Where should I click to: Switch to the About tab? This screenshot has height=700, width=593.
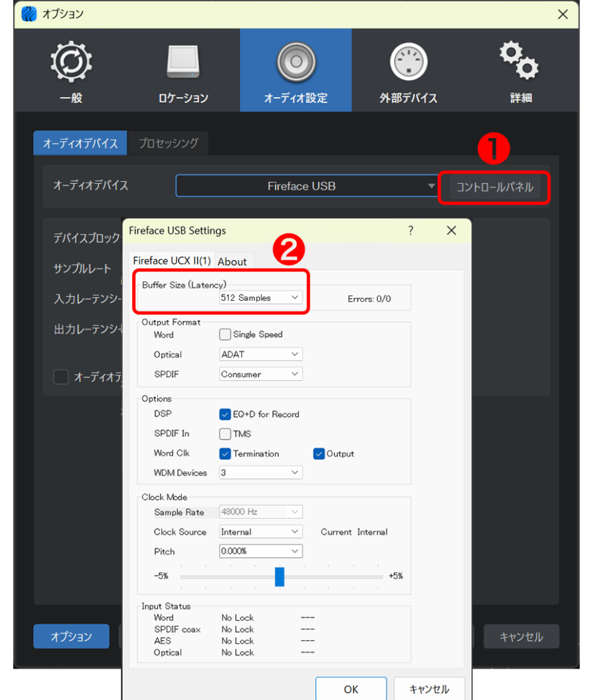pos(233,262)
